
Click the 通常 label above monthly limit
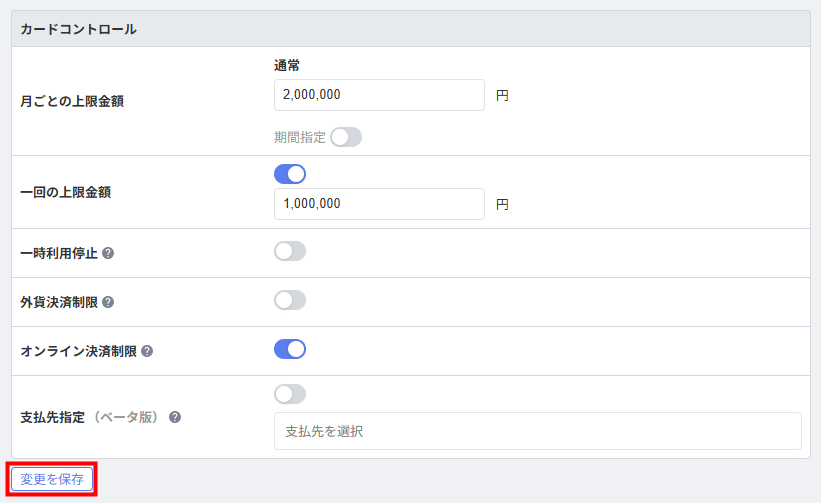[x=287, y=65]
